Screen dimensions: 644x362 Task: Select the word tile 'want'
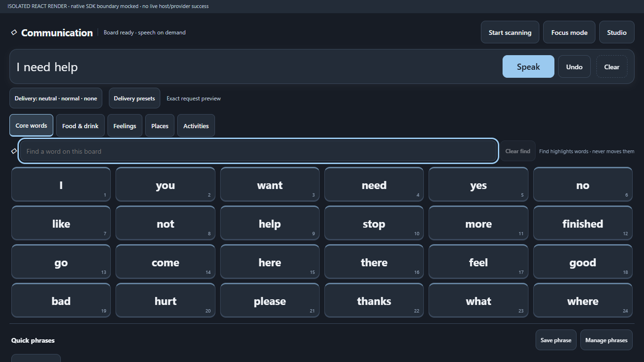tap(270, 184)
